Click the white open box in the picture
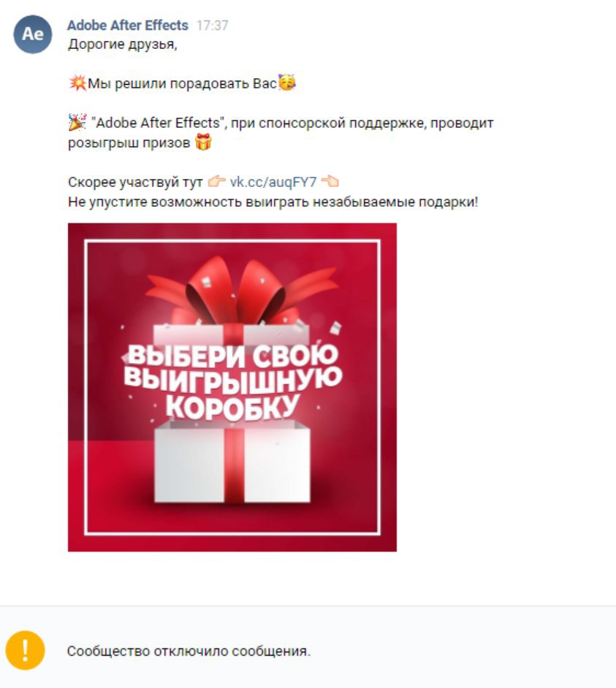The height and width of the screenshot is (688, 616). tap(232, 462)
